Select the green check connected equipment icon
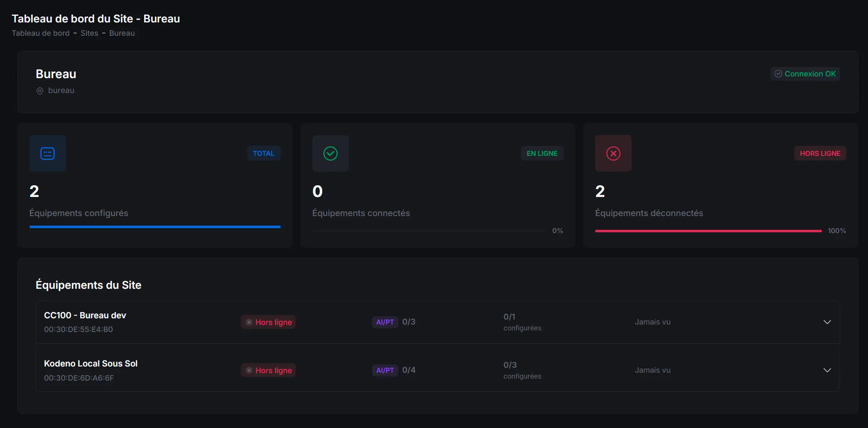 click(330, 153)
